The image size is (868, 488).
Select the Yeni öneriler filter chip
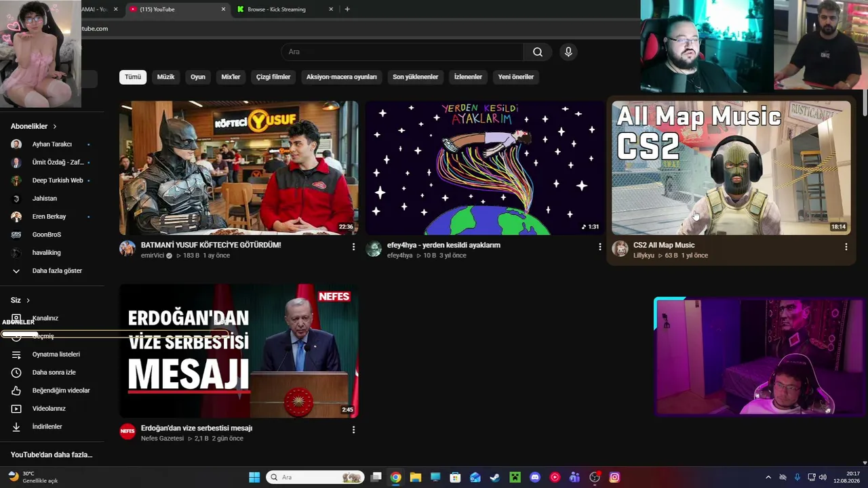pyautogui.click(x=516, y=77)
